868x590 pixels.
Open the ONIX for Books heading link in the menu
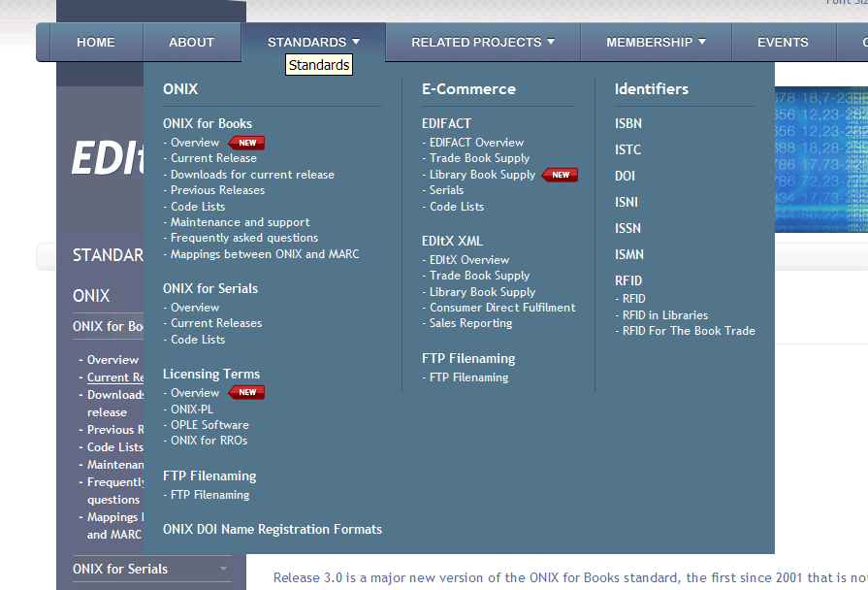pos(208,123)
